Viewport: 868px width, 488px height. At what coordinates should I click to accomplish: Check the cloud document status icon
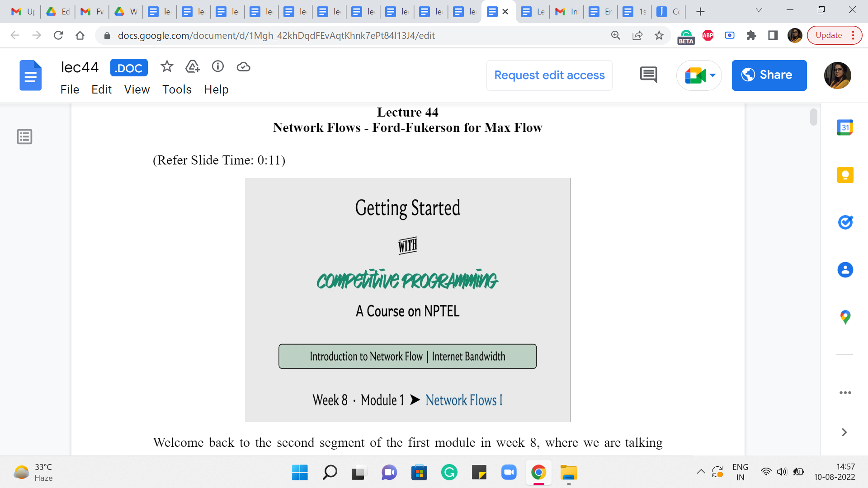tap(243, 67)
